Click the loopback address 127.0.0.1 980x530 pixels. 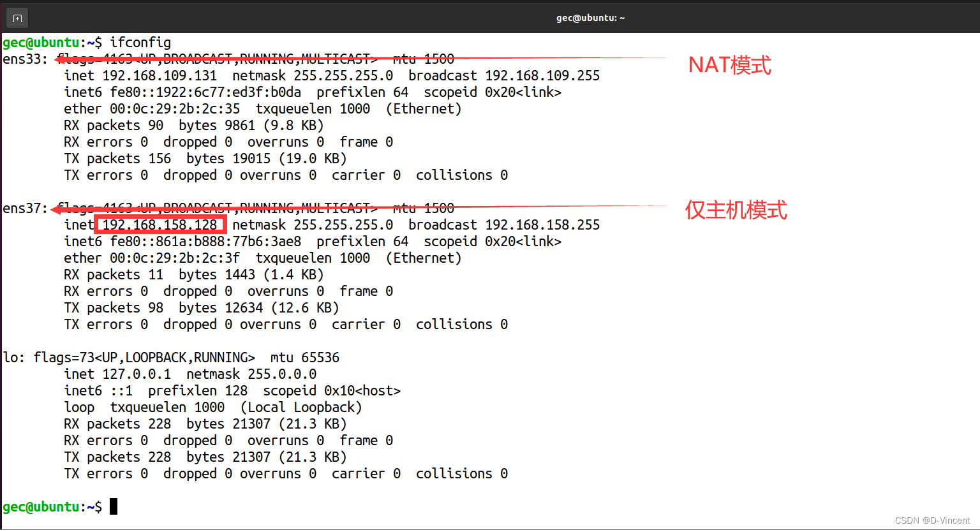click(x=137, y=374)
